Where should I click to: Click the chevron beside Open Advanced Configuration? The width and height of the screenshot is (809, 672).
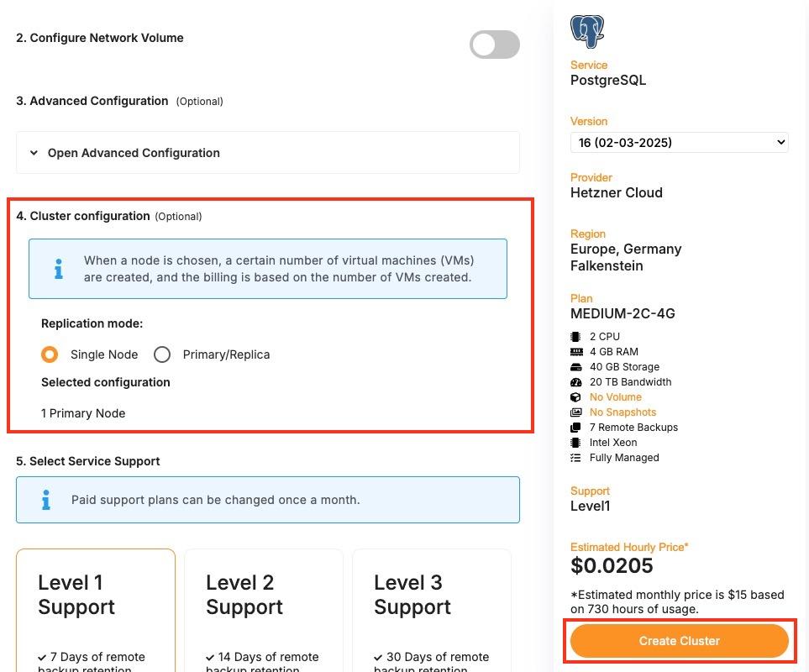click(34, 153)
